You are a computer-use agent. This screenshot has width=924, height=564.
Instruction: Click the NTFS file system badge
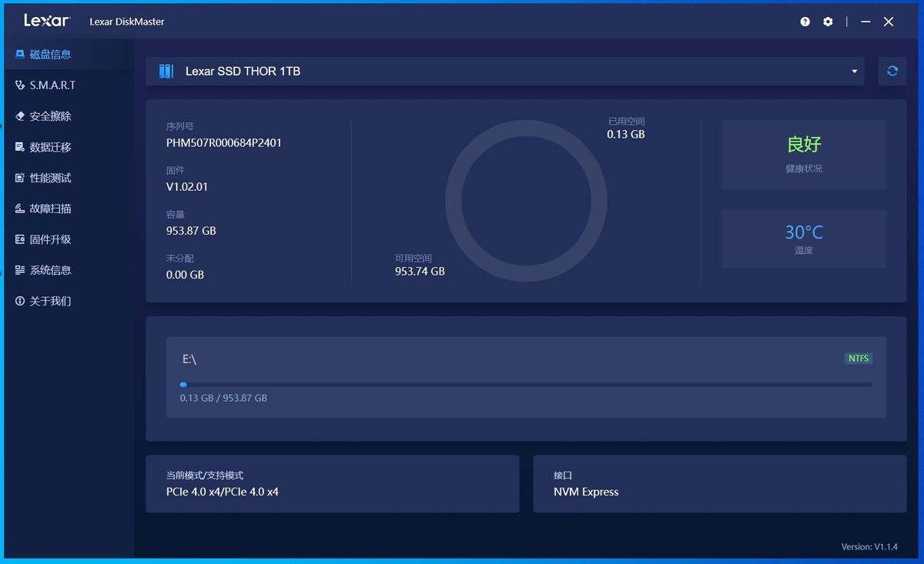click(x=859, y=359)
